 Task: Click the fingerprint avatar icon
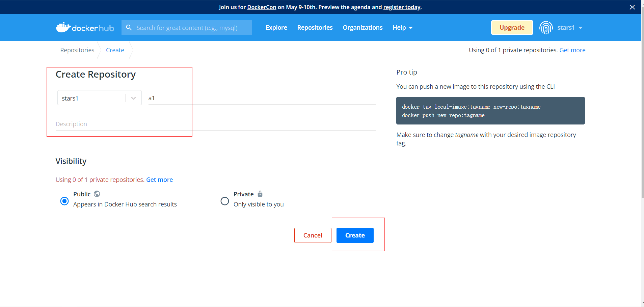[x=546, y=28]
